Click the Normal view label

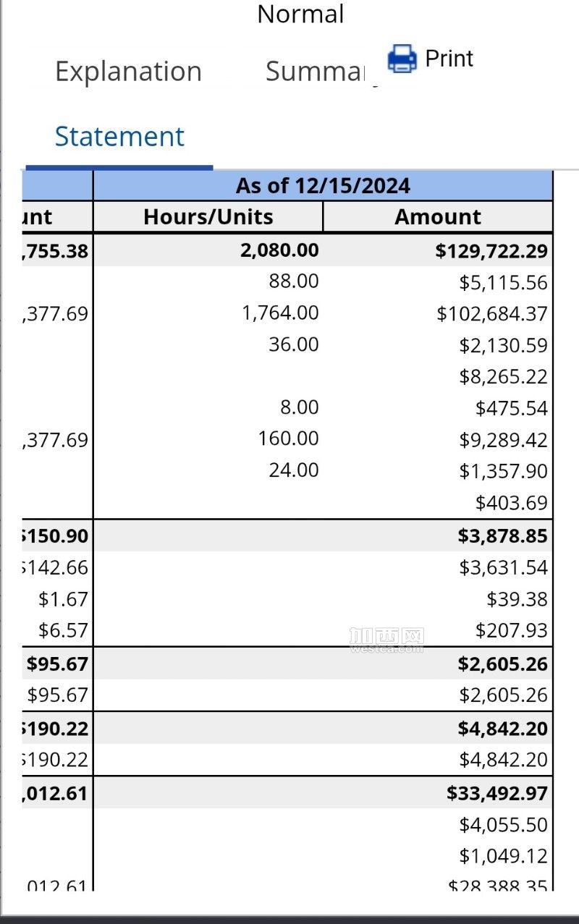pyautogui.click(x=300, y=14)
